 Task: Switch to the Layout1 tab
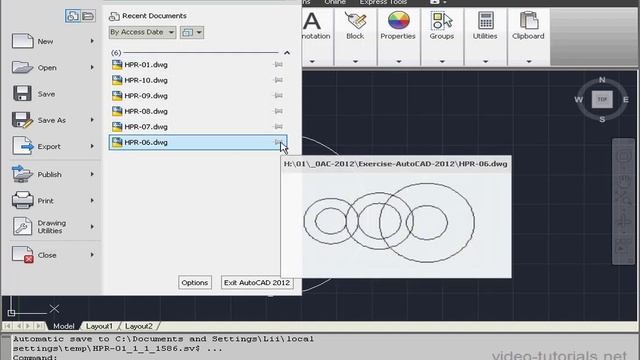click(99, 326)
